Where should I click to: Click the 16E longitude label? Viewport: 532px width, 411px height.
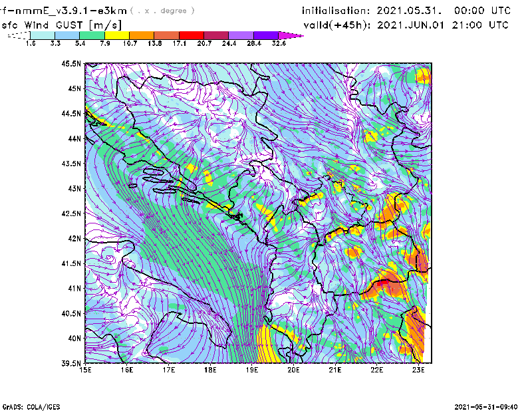127,370
